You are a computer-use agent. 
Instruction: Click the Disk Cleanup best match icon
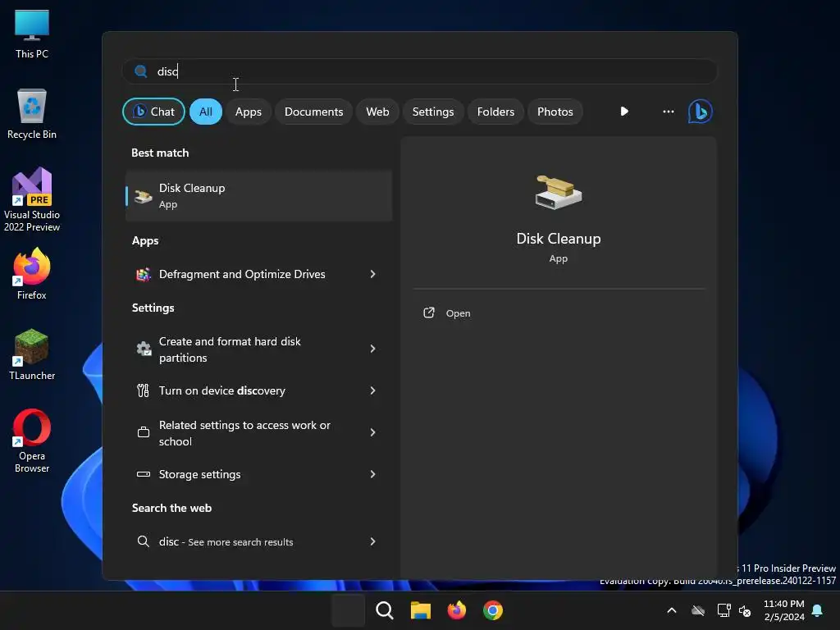point(143,196)
